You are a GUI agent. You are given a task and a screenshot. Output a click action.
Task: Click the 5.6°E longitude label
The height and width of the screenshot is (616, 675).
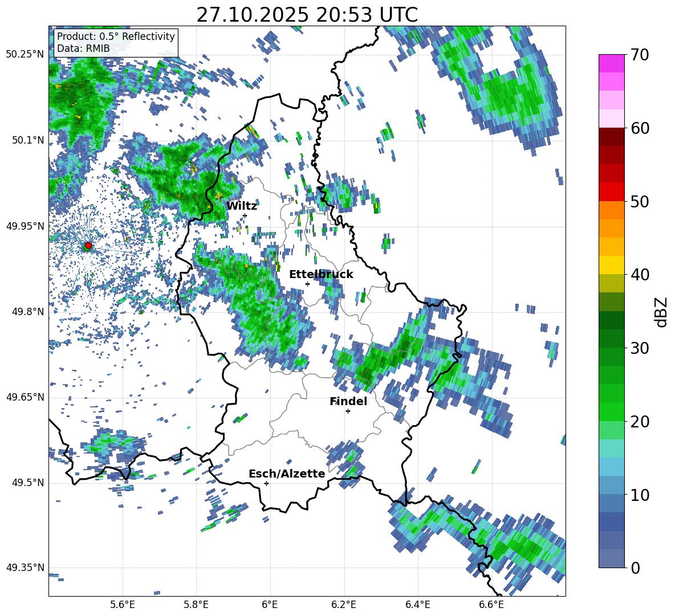pyautogui.click(x=123, y=605)
